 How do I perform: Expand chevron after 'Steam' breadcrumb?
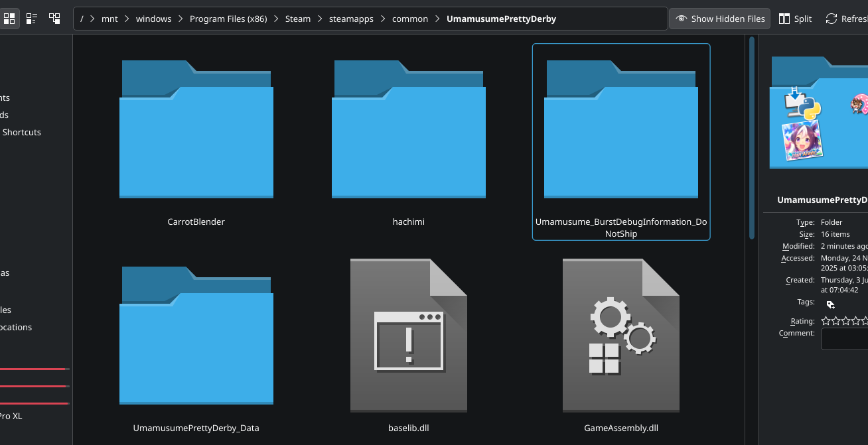pyautogui.click(x=320, y=19)
